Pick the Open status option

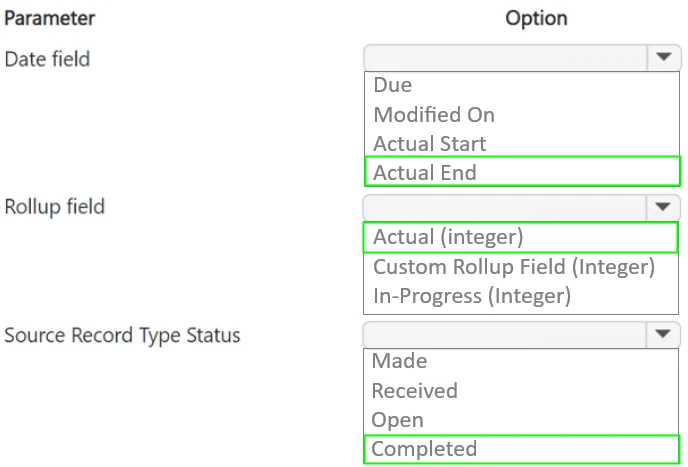coord(397,420)
